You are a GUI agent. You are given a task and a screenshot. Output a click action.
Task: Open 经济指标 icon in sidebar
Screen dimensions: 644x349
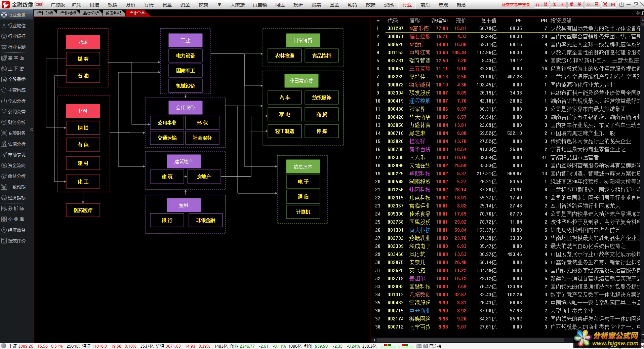point(4,198)
